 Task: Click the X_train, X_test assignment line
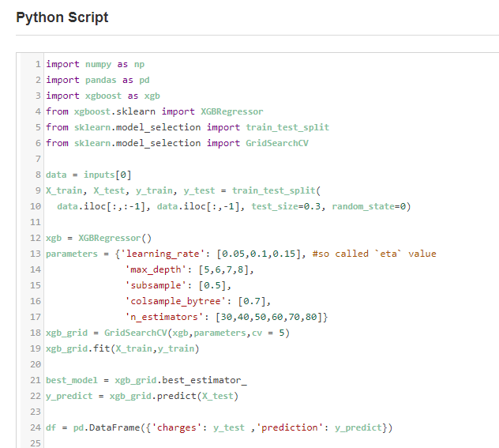(x=183, y=190)
